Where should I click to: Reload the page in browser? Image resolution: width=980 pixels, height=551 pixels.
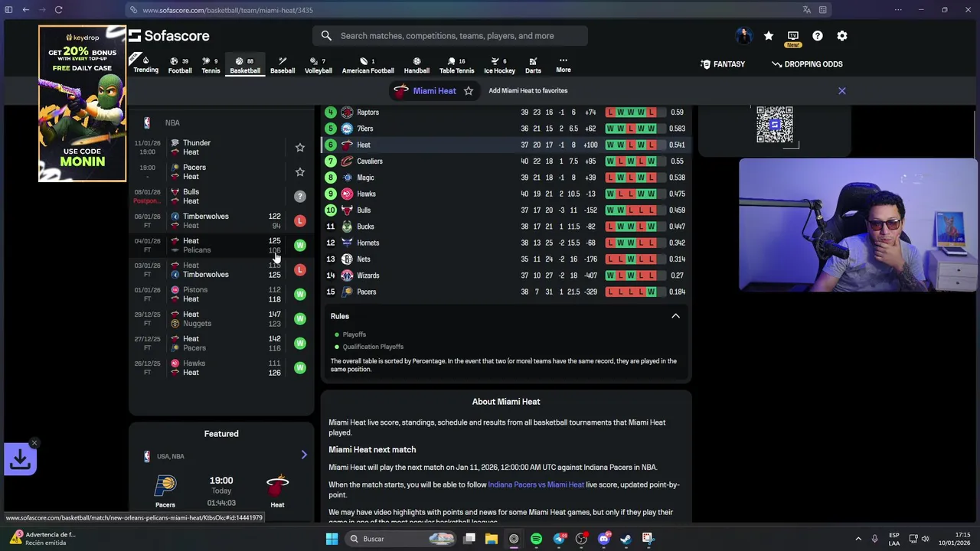pos(58,10)
